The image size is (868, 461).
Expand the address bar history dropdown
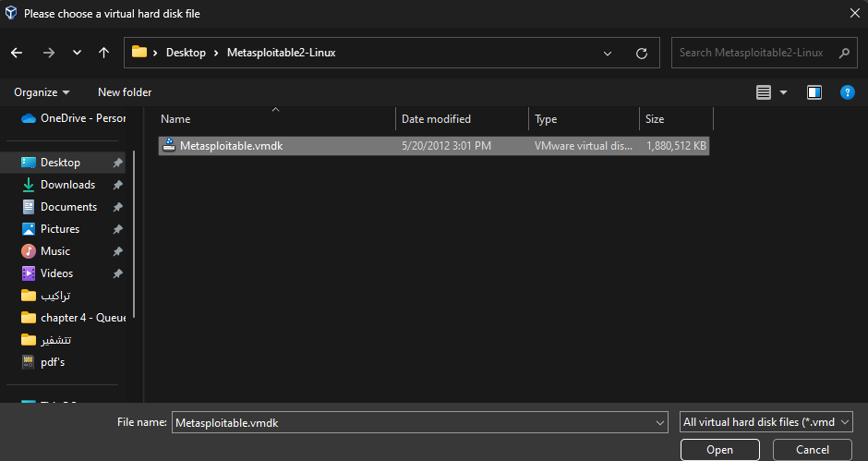[x=608, y=54]
